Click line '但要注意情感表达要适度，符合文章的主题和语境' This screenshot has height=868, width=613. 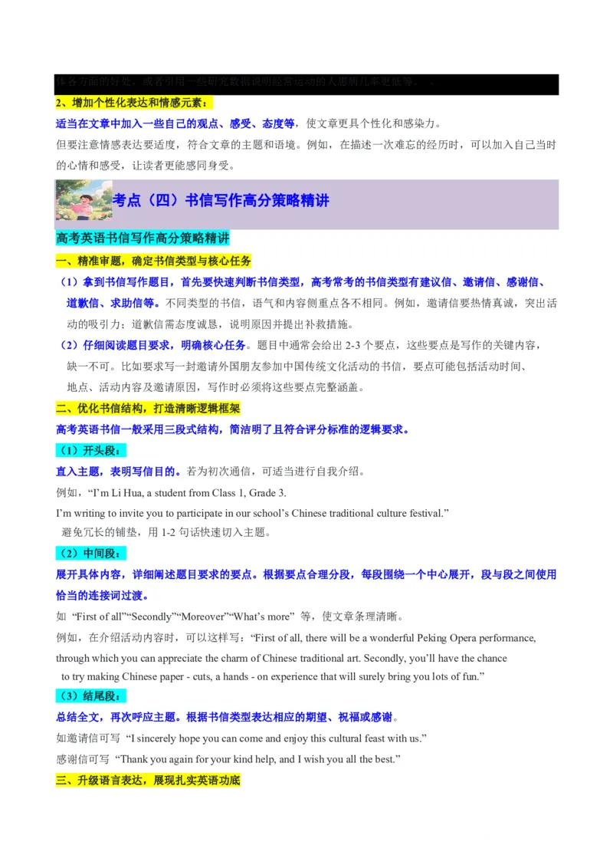306,145
